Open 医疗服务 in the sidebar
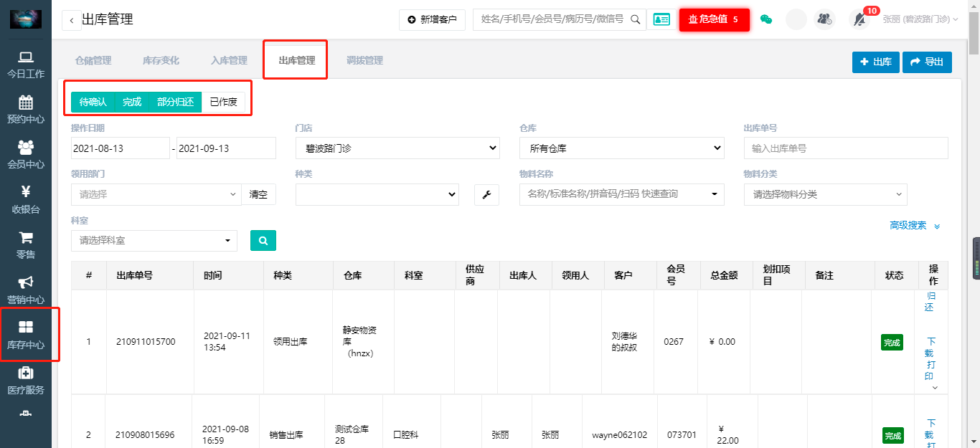Image resolution: width=980 pixels, height=448 pixels. tap(26, 381)
